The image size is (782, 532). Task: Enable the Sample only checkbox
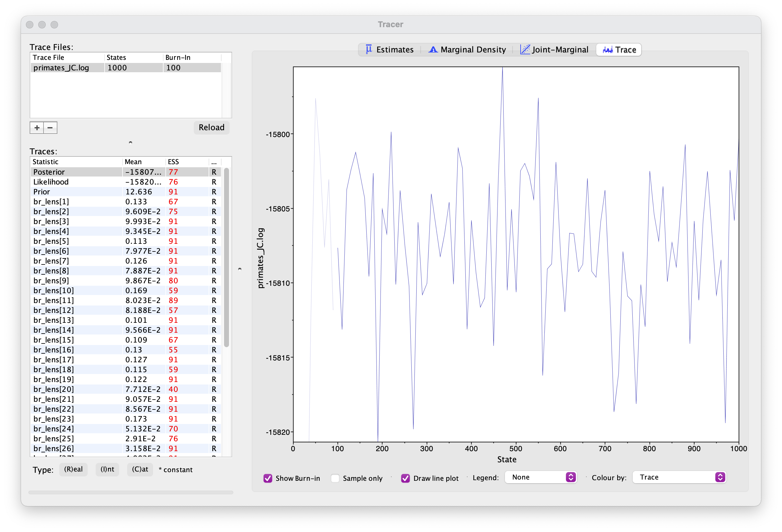335,478
